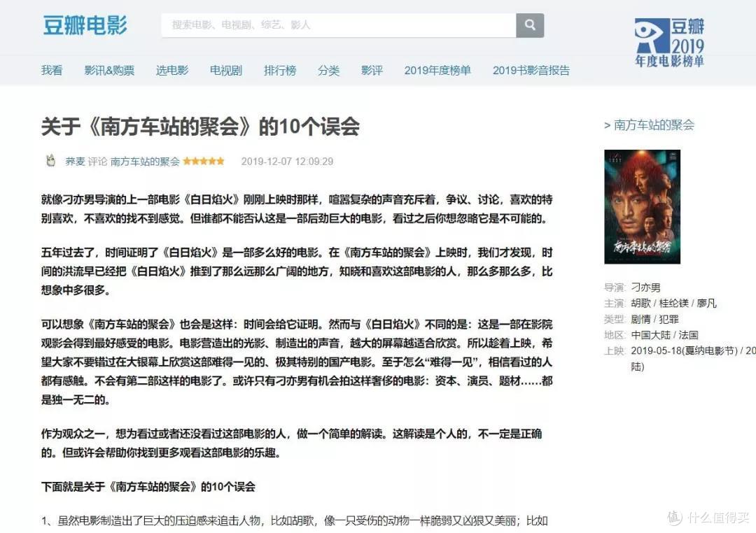Click actor 廖凡 in the cast list
Viewport: 756px width, 533px height.
click(707, 304)
